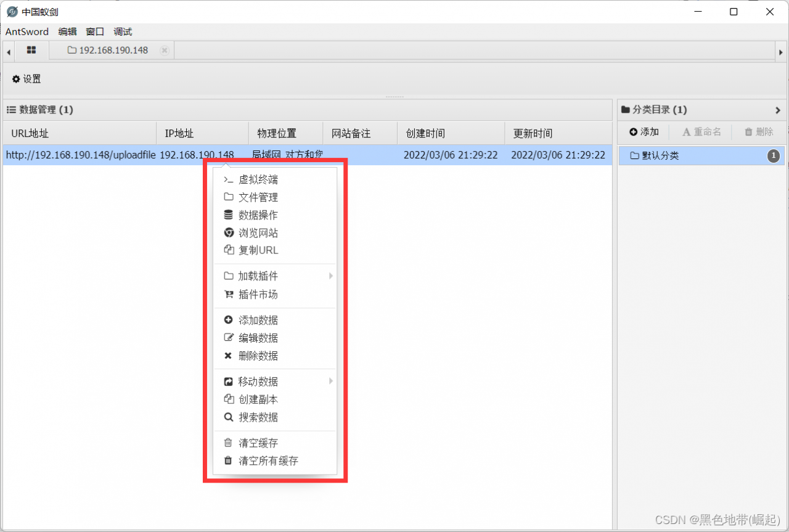This screenshot has height=532, width=789.
Task: Click the trash icon beside 清空缓存
Action: point(228,443)
